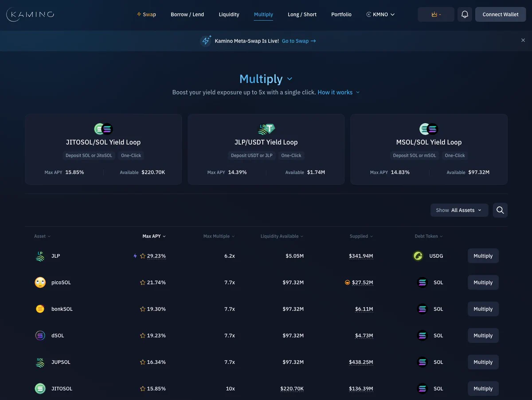Screen dimensions: 532x400
Task: Open the notifications bell
Action: [x=465, y=15]
